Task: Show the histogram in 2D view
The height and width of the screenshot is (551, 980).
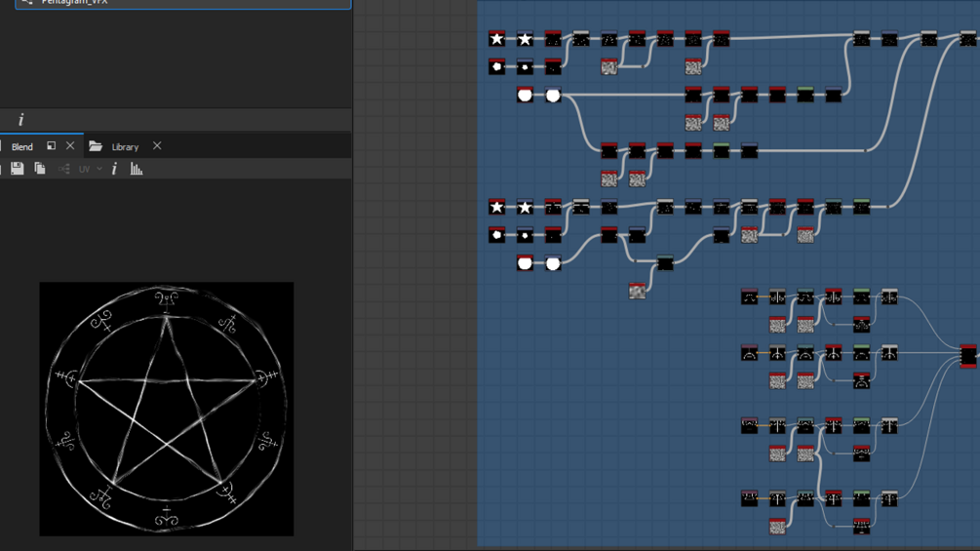Action: 137,169
